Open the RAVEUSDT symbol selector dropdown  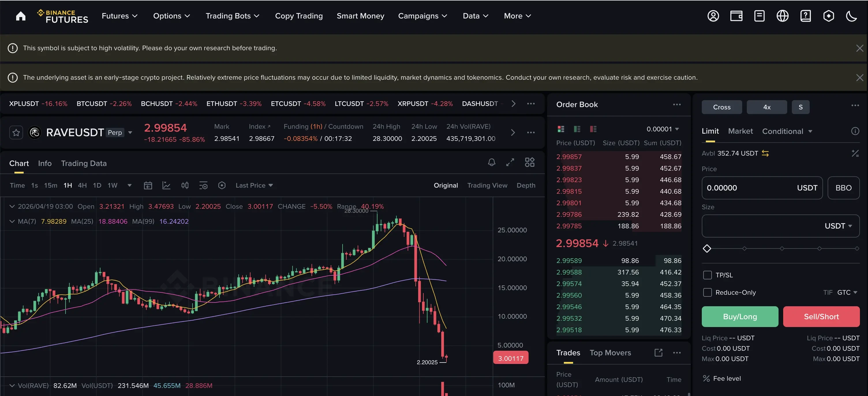click(x=130, y=132)
